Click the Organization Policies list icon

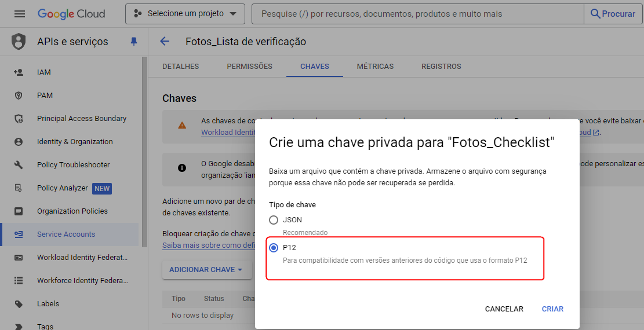point(19,211)
